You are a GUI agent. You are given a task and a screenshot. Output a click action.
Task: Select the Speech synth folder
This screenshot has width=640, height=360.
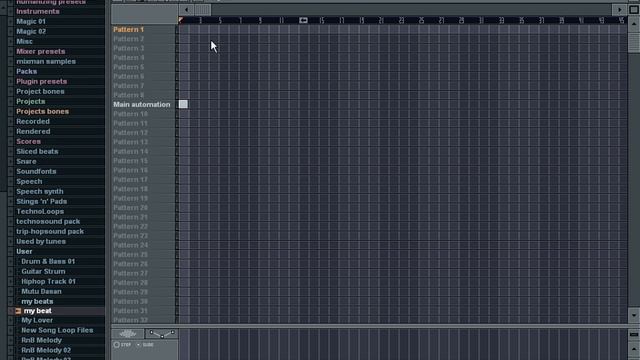pos(40,191)
